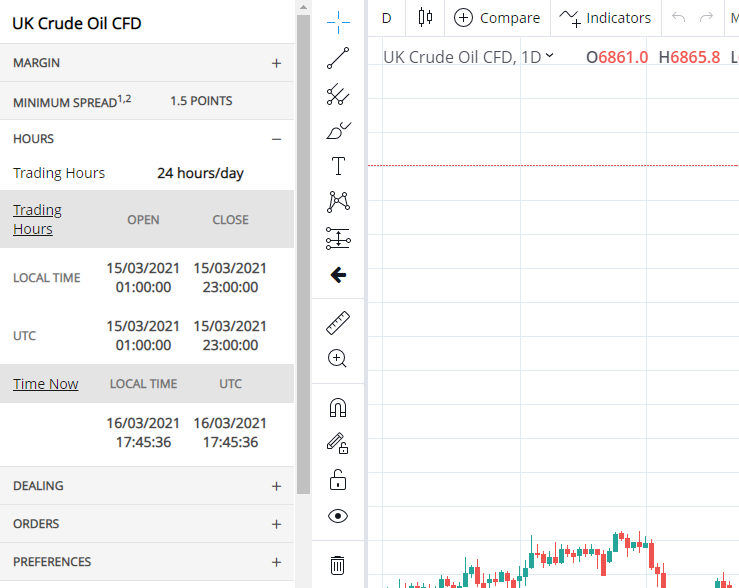This screenshot has width=739, height=588.
Task: Choose the pitchfork drawing tool
Action: (338, 95)
